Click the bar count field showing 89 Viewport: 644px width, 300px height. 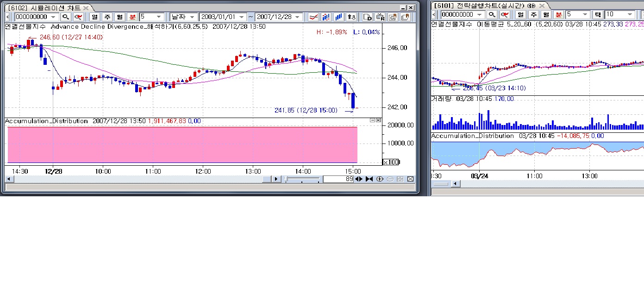pos(338,179)
